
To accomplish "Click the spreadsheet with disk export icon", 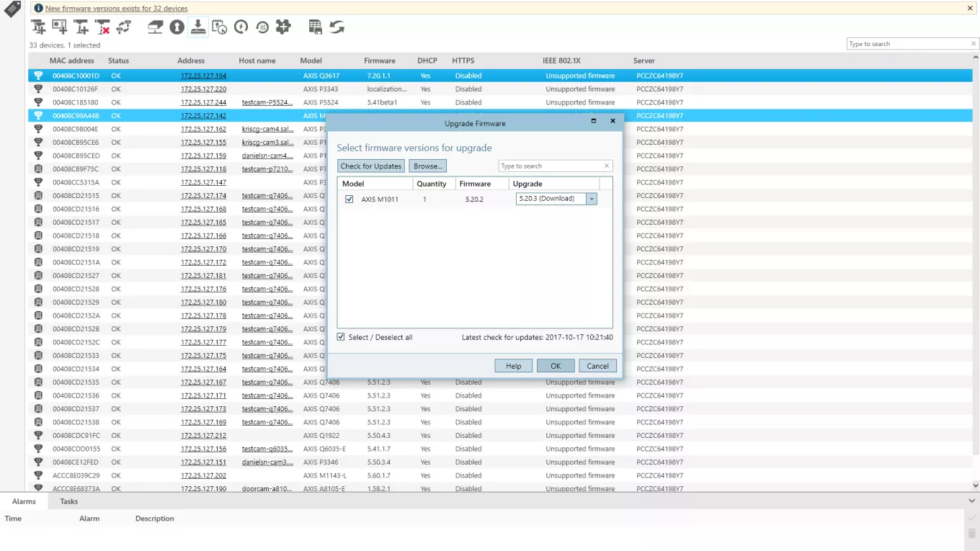I will click(315, 27).
